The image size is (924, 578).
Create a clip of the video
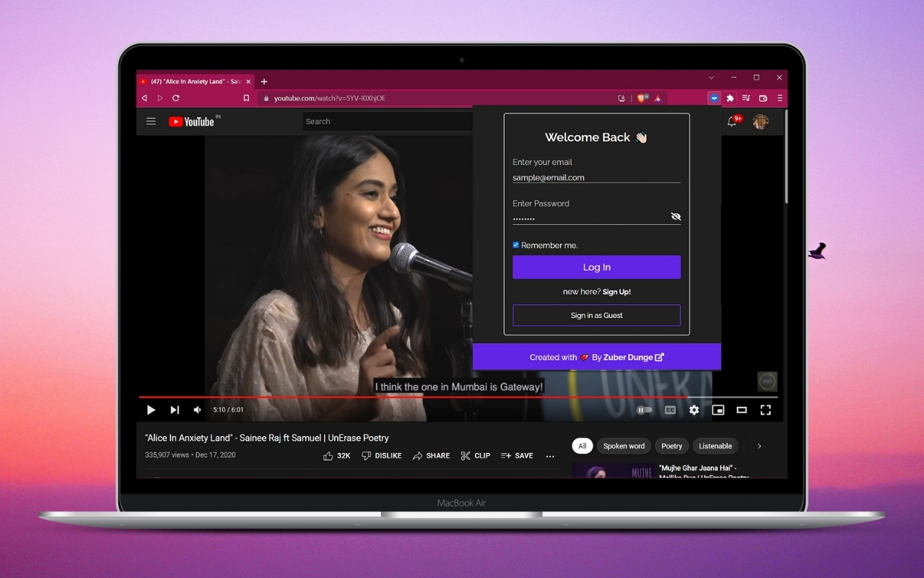point(475,456)
